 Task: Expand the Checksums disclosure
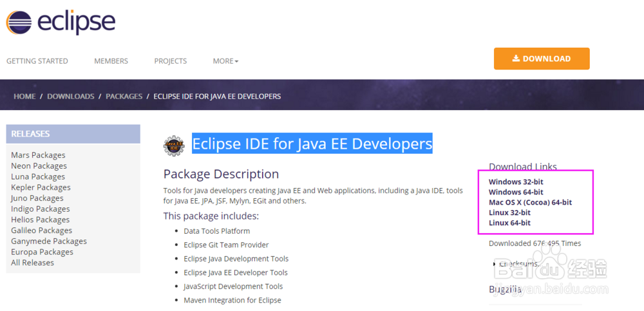click(x=516, y=263)
